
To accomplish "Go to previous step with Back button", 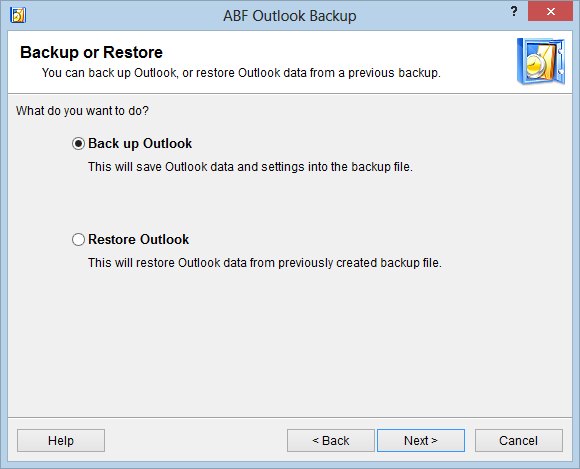I will 331,441.
